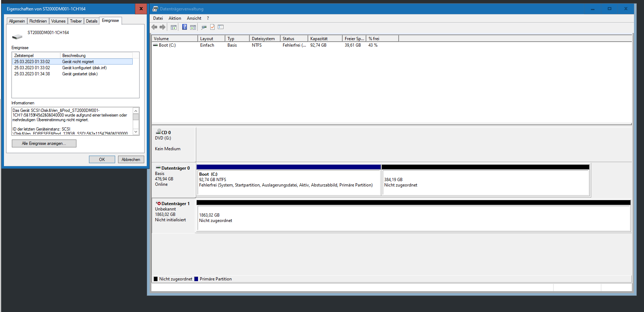The width and height of the screenshot is (644, 312).
Task: Click the Kapazität column header
Action: (x=325, y=39)
